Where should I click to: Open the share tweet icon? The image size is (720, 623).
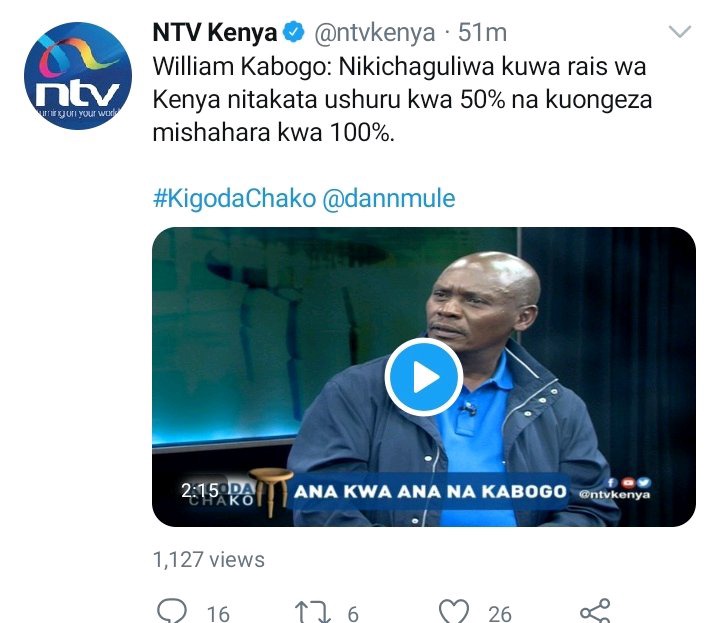pyautogui.click(x=596, y=611)
